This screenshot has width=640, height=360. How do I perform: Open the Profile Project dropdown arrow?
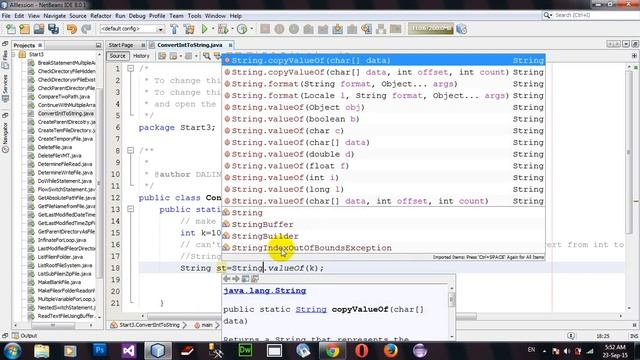coord(251,29)
